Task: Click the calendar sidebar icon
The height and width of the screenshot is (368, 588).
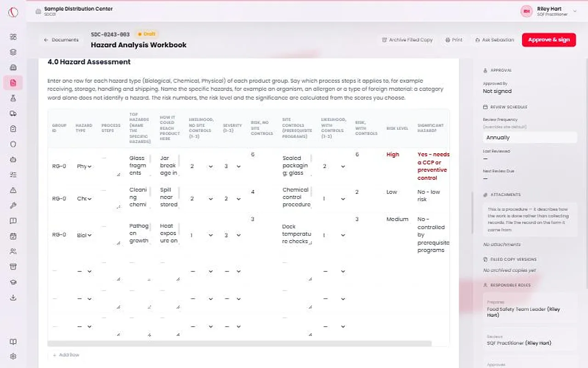Action: coord(13,236)
